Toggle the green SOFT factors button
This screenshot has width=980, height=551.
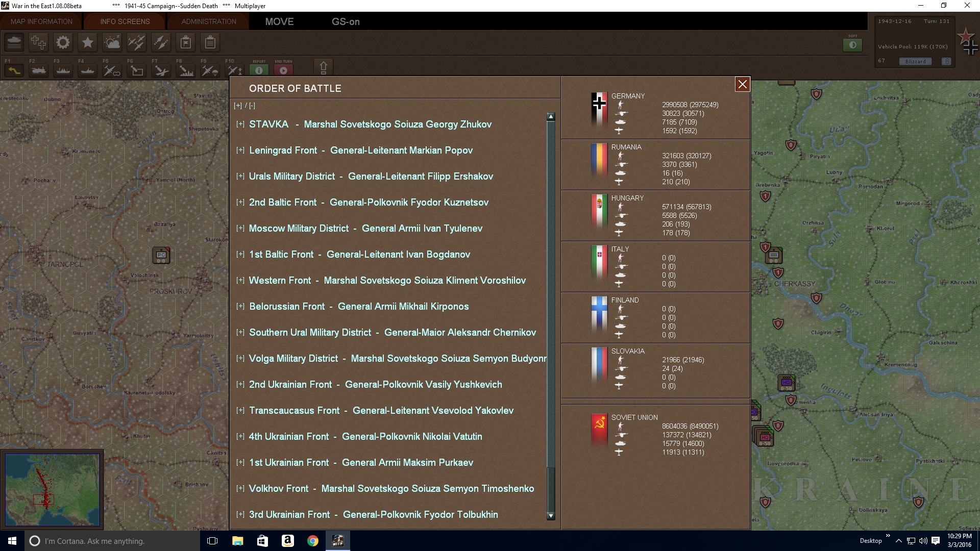(853, 45)
